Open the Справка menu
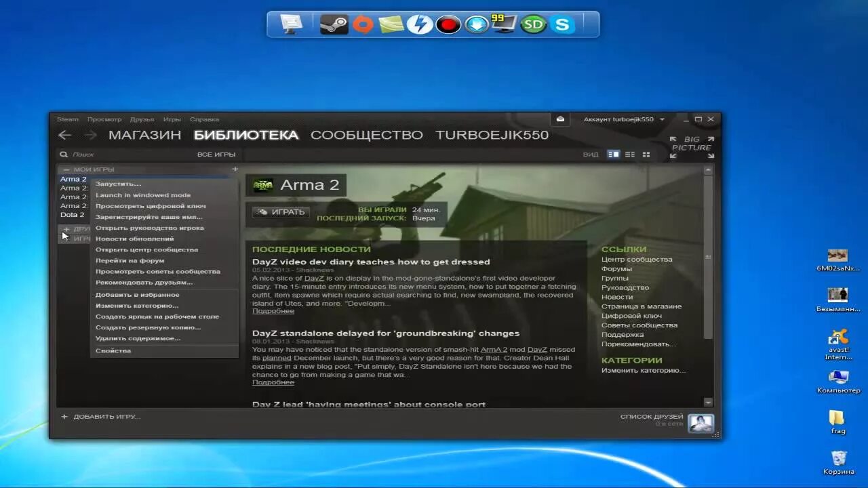The image size is (868, 488). coord(204,119)
